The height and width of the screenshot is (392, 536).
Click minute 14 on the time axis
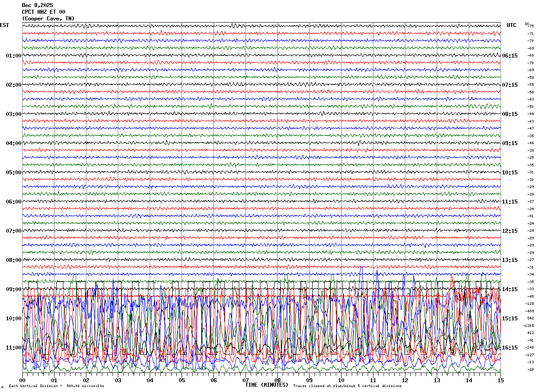[469, 380]
